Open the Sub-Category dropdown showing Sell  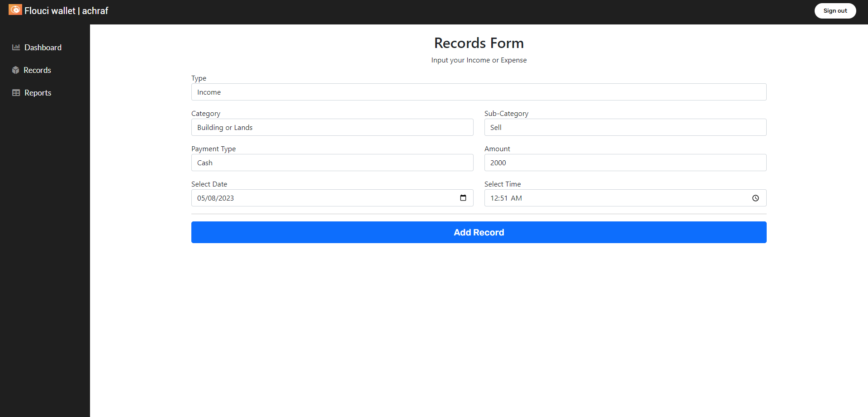click(625, 127)
